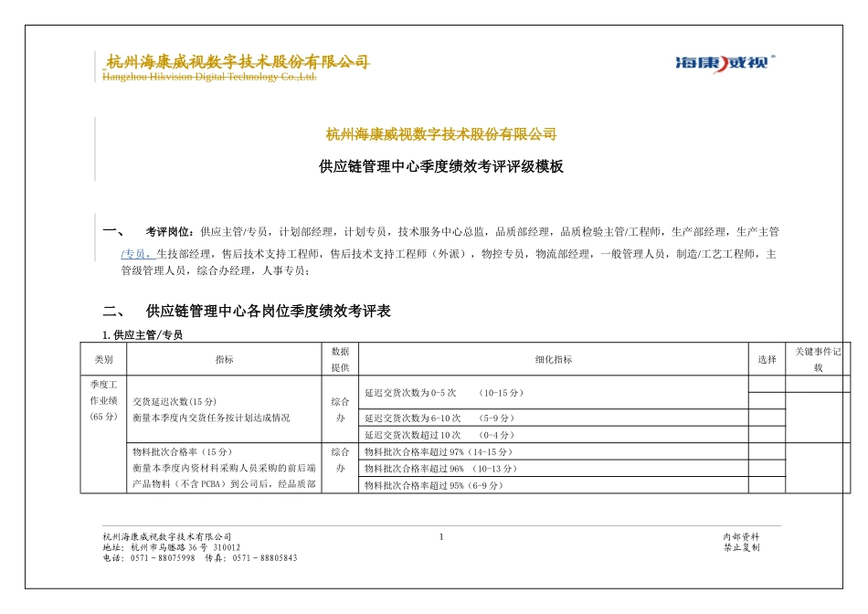
Task: Click table header '选择'
Action: 767,359
